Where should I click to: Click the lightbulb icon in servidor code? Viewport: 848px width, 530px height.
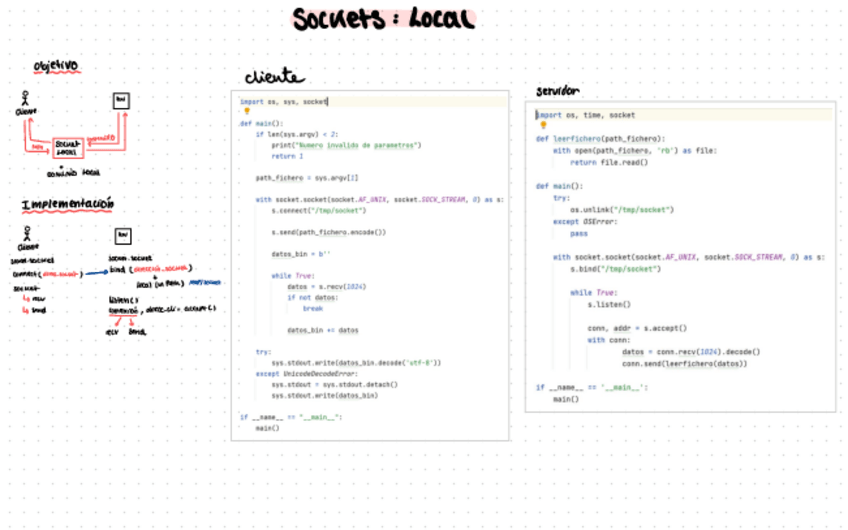click(541, 126)
